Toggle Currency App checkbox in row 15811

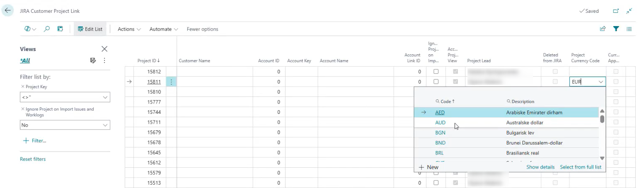pos(616,82)
